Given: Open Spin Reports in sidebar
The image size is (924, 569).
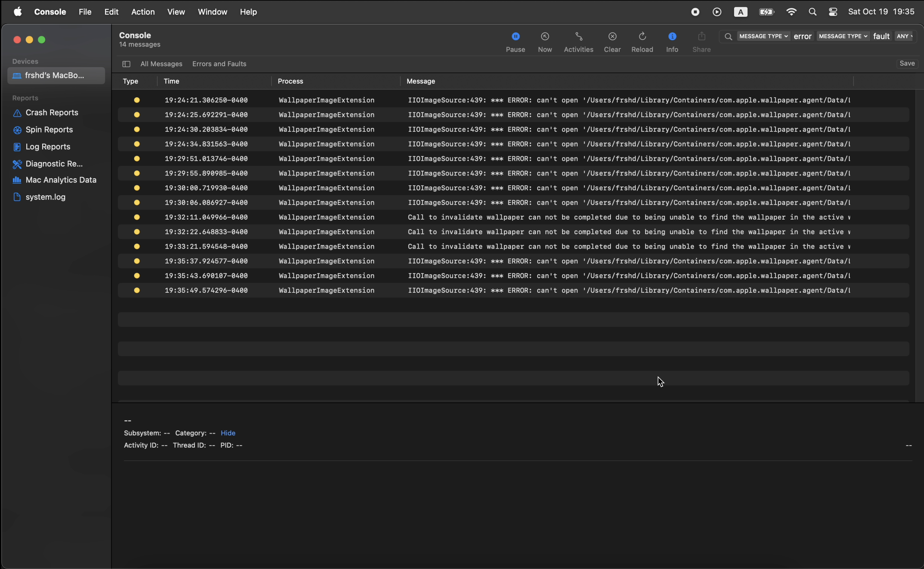Looking at the screenshot, I should pos(49,130).
